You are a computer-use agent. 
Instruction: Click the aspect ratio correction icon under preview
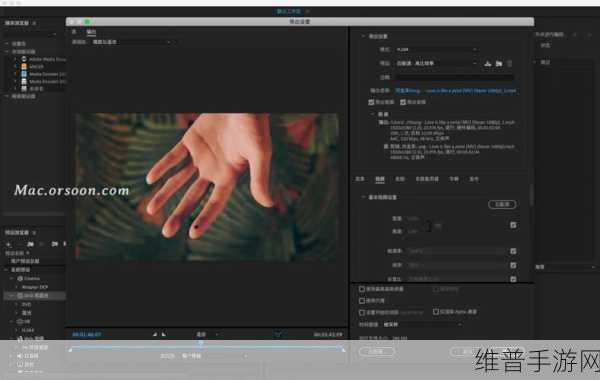(278, 334)
